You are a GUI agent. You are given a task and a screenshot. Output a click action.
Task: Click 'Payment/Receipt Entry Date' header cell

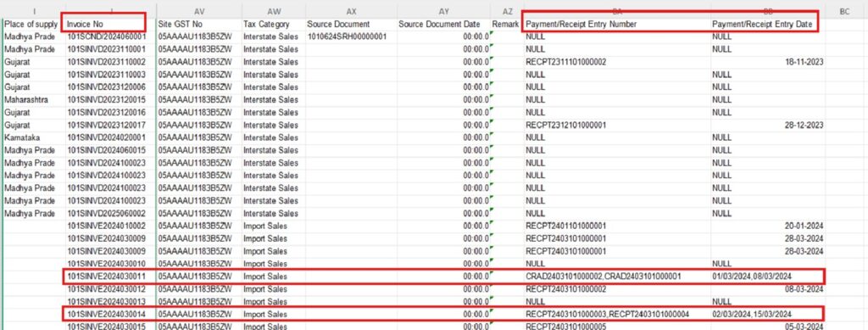click(x=768, y=25)
